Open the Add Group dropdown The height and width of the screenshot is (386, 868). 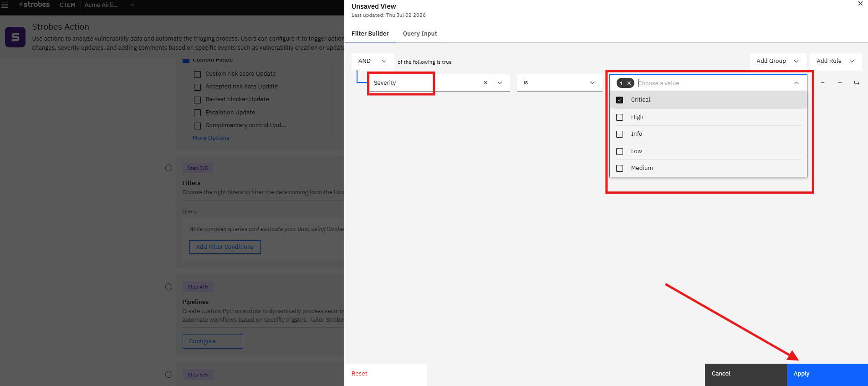778,61
